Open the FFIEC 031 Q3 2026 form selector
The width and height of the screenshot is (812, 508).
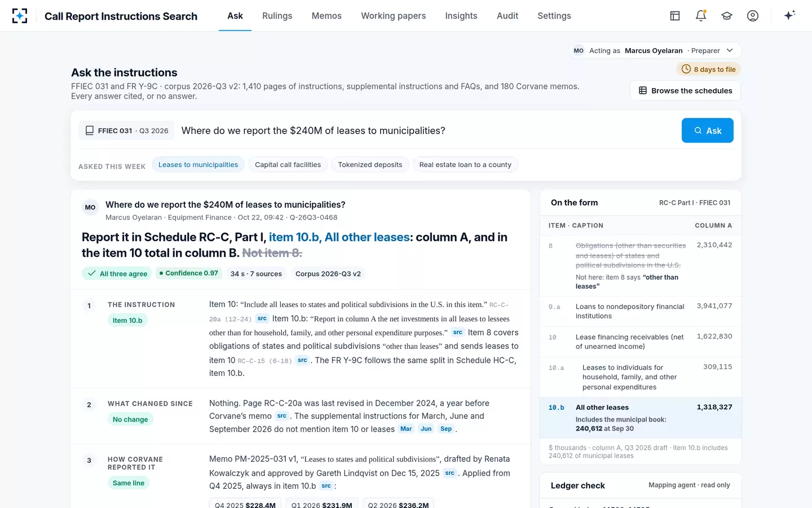126,130
